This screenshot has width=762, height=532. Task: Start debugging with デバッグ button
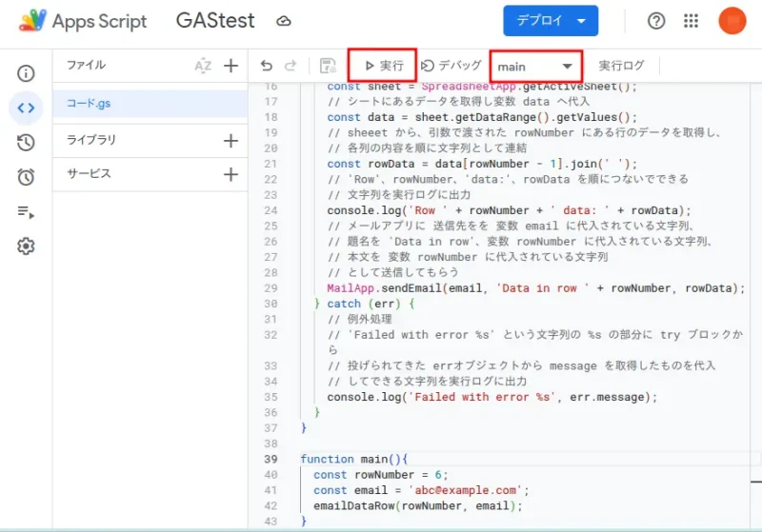point(451,65)
